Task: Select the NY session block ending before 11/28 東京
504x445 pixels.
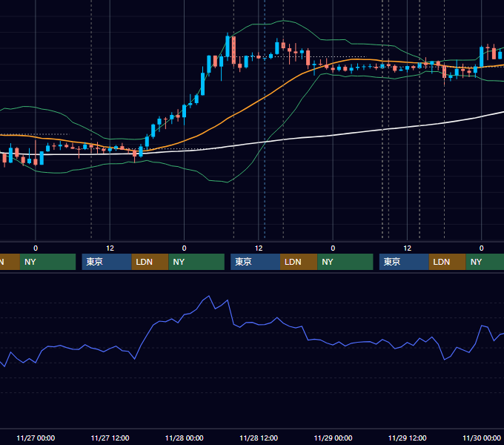Action: point(196,262)
